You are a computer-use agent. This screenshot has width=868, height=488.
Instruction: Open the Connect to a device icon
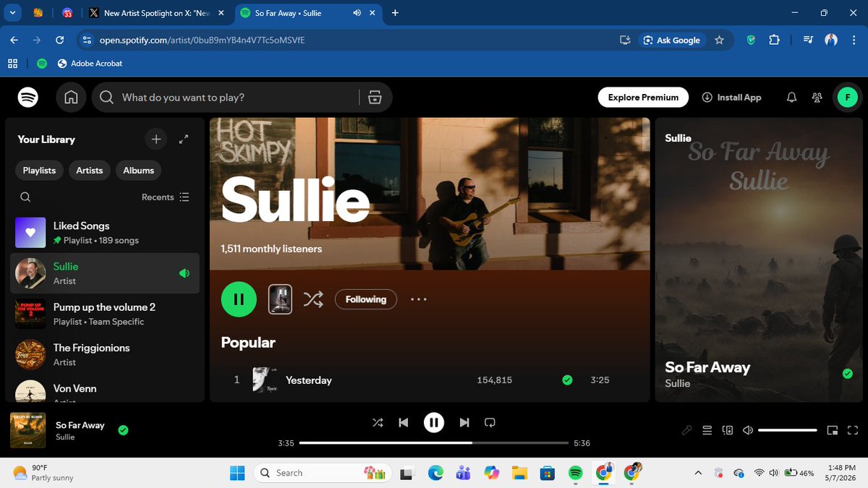click(728, 430)
